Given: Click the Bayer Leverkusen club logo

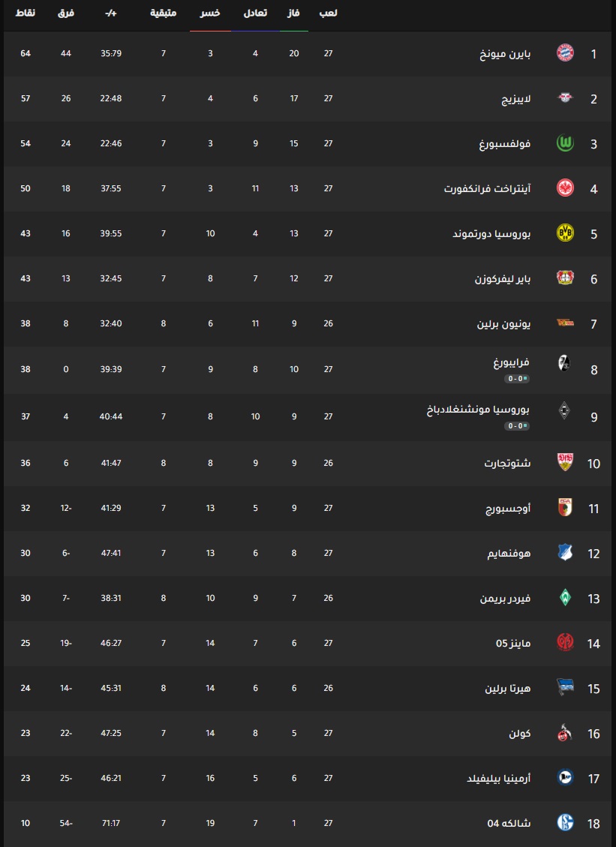Looking at the screenshot, I should coord(565,278).
